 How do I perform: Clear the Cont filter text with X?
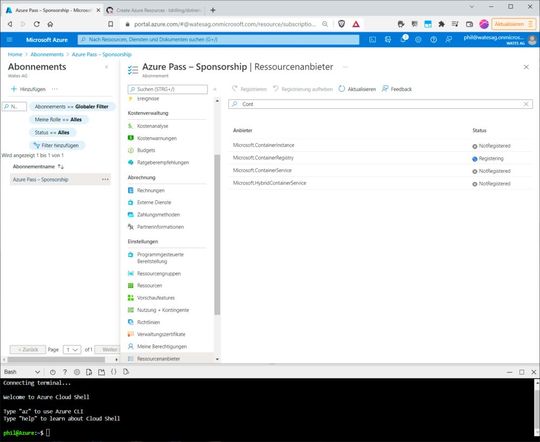[x=526, y=104]
